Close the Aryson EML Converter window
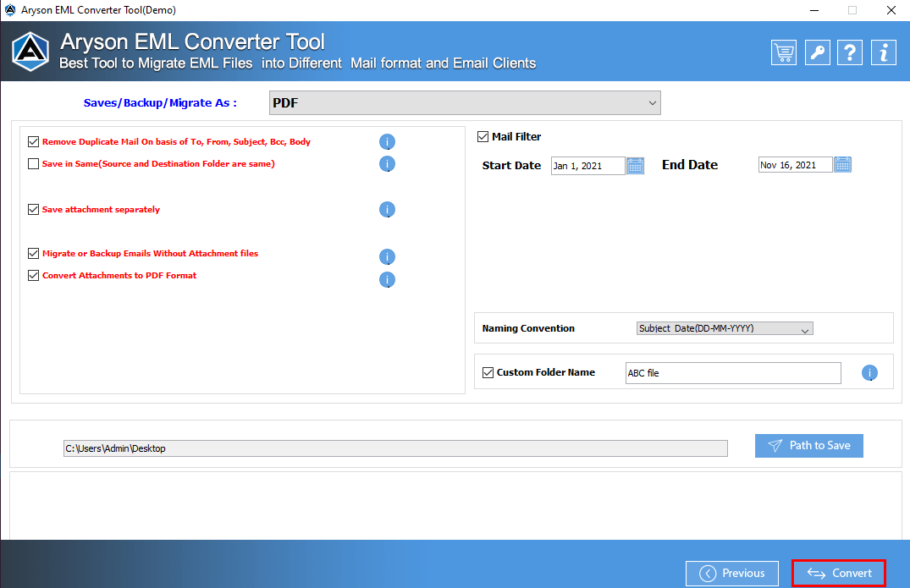 click(x=891, y=10)
